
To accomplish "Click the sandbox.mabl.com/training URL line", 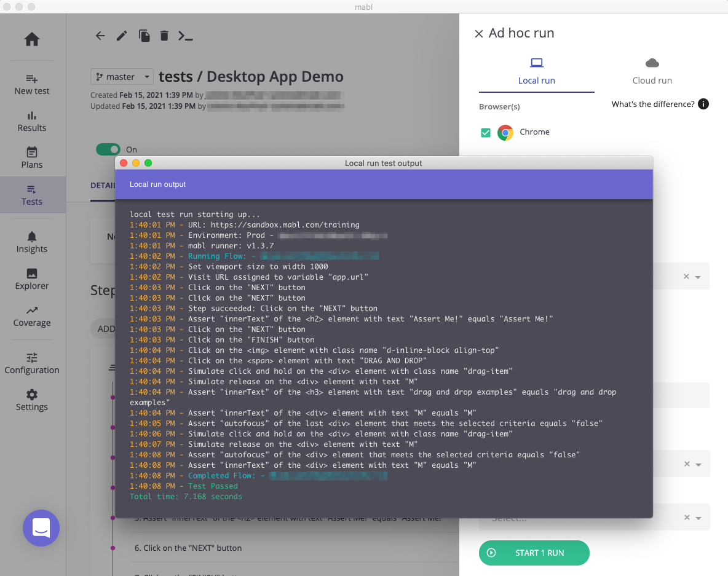I will 244,224.
